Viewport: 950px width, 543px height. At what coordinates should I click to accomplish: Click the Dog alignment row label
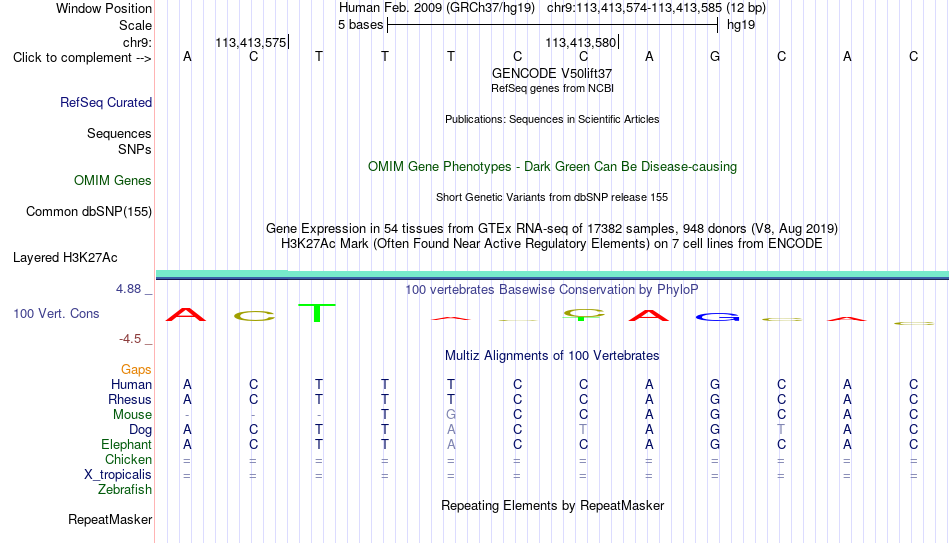140,430
